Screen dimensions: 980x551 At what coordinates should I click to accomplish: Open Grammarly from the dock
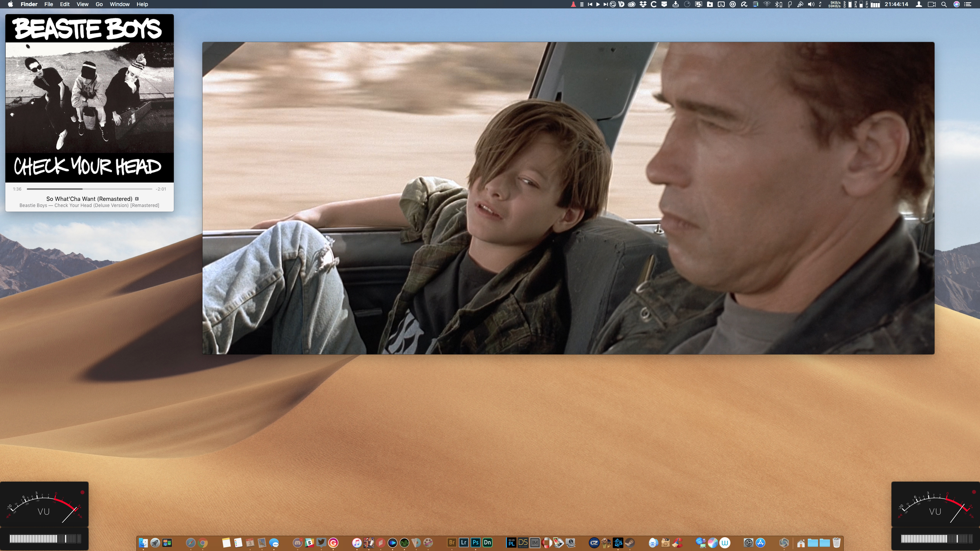333,543
